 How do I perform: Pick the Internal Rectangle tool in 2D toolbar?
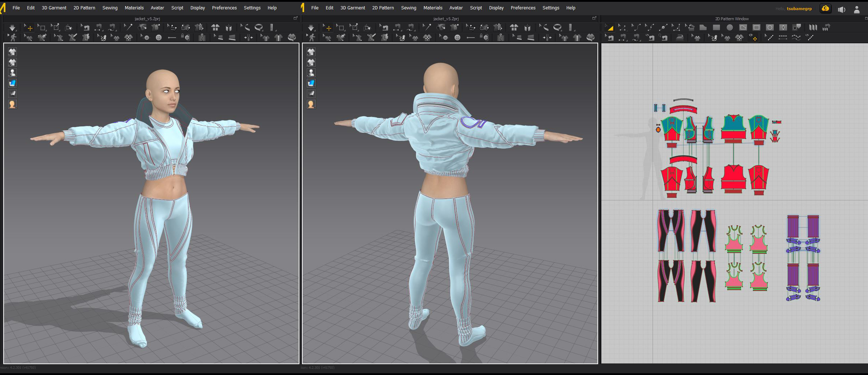(x=757, y=27)
